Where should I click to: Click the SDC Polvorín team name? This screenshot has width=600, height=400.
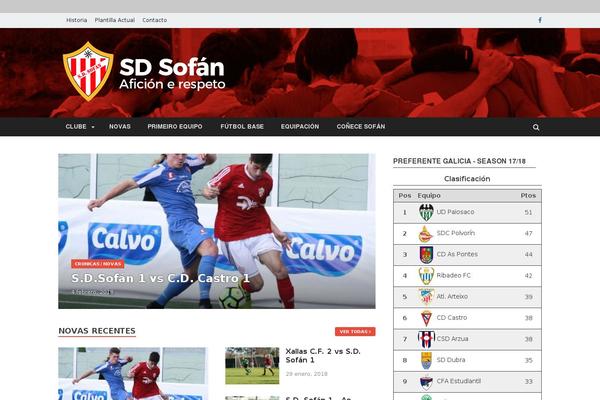[456, 233]
